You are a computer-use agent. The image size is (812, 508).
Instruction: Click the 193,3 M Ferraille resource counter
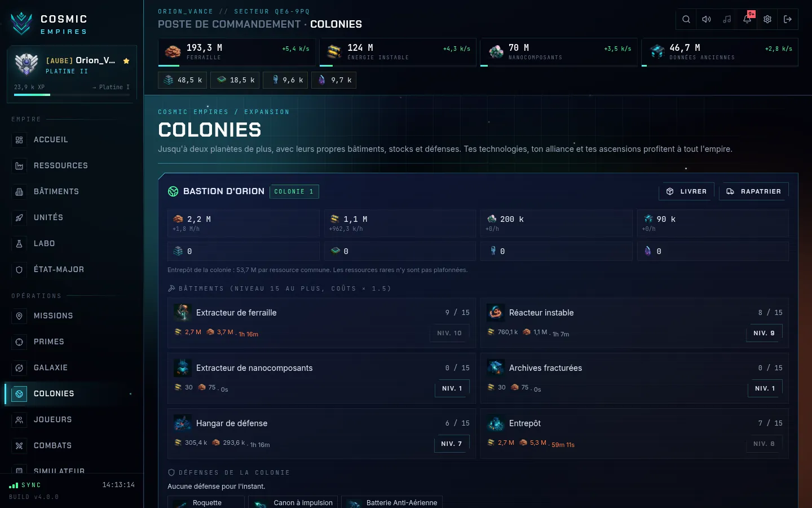(237, 52)
